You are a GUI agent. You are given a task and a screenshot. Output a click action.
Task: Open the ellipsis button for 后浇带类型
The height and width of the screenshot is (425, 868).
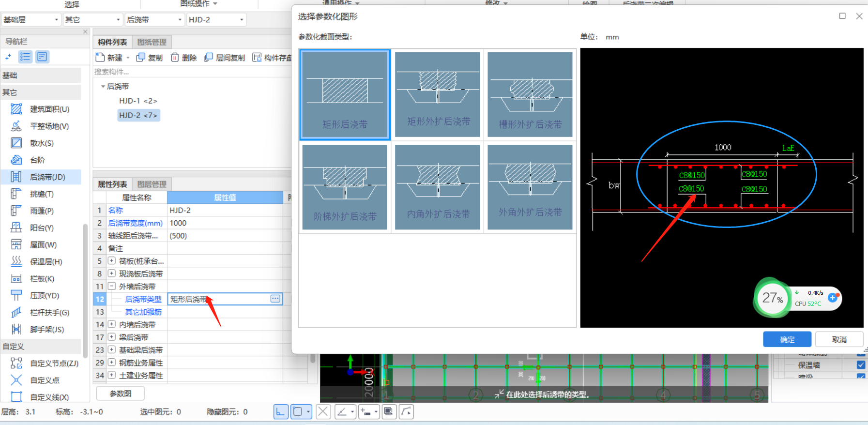point(275,299)
